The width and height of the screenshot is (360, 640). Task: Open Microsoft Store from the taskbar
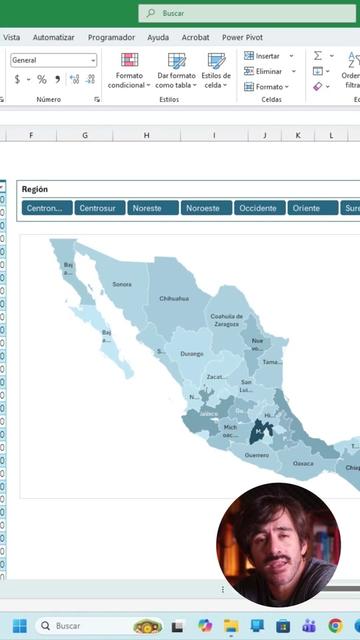283,626
